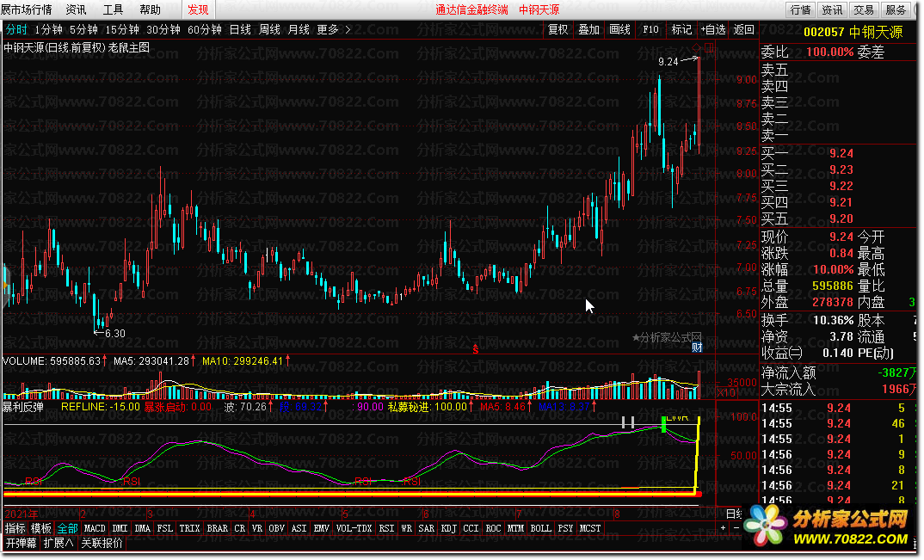
Task: Click the 画线 drawing tools button
Action: pos(619,29)
